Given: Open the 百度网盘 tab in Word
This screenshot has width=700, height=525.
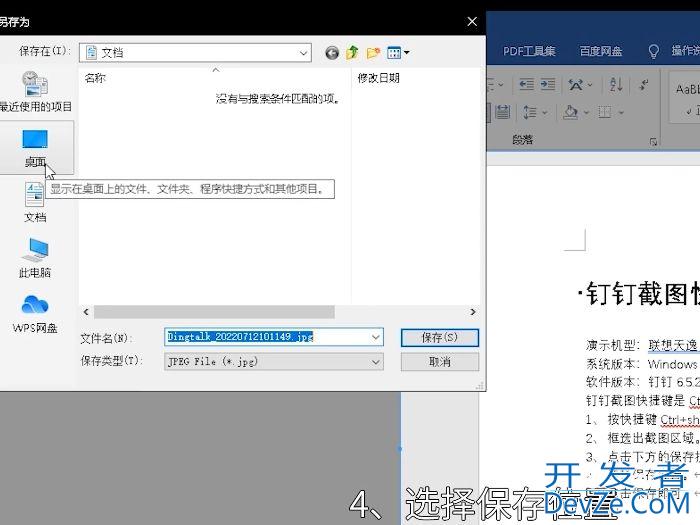Looking at the screenshot, I should click(601, 51).
